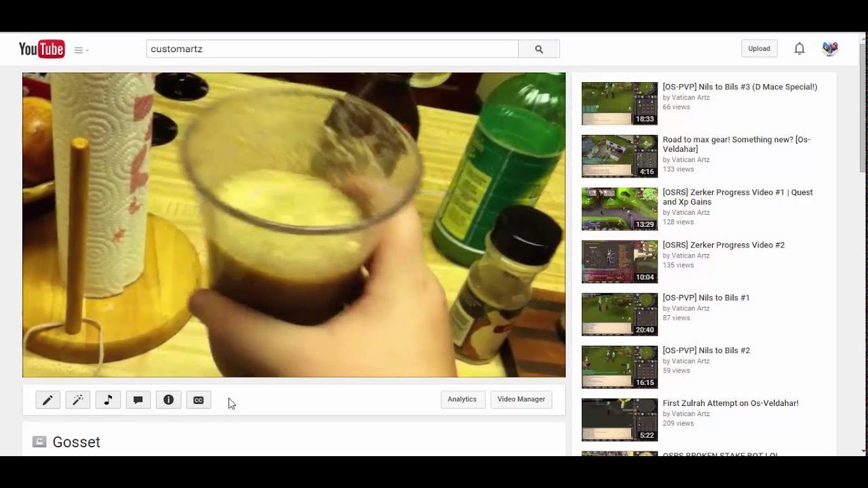Open thumbnail for Zerker Progress Video #1
Viewport: 868px width, 488px height.
pos(620,209)
